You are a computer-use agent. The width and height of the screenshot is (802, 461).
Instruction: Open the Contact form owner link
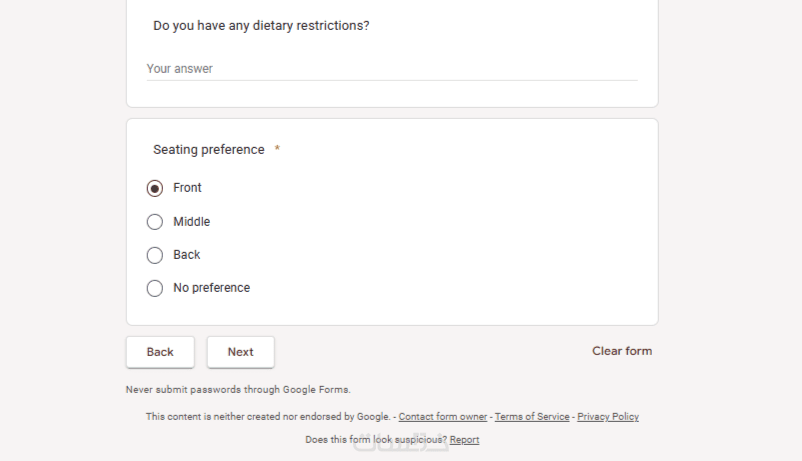point(443,417)
